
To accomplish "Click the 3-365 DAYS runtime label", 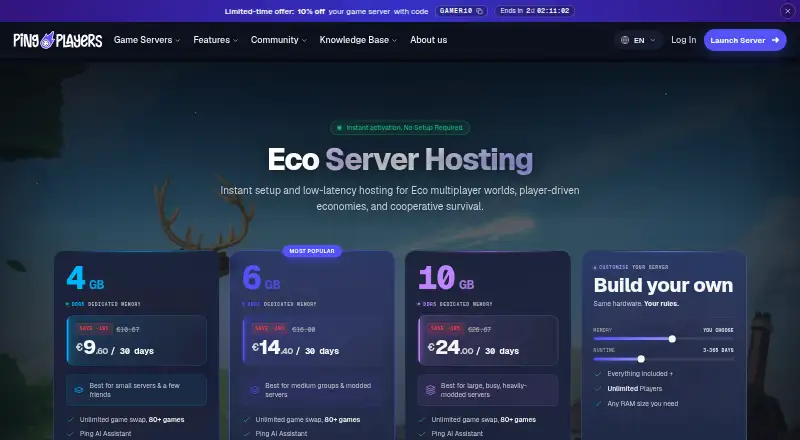I will pyautogui.click(x=718, y=350).
